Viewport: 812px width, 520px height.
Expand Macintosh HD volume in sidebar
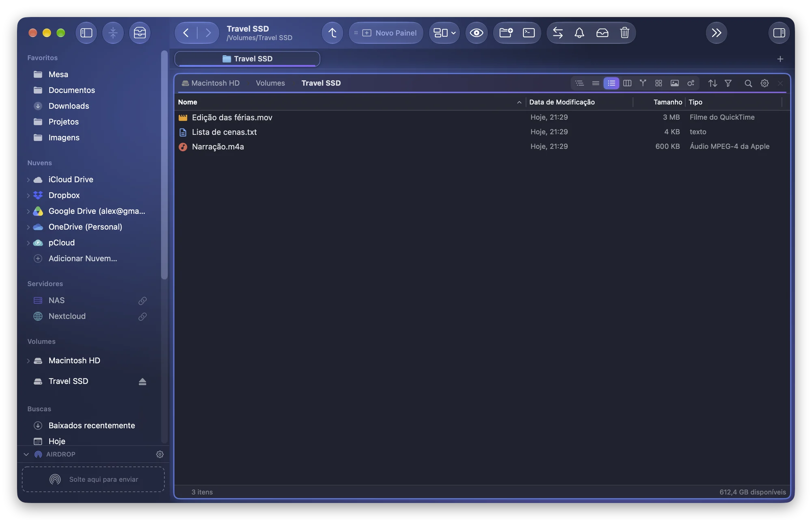tap(28, 360)
